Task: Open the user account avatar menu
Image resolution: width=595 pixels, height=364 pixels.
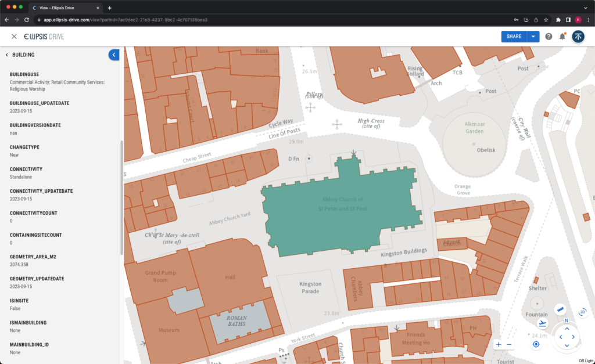Action: [x=578, y=37]
